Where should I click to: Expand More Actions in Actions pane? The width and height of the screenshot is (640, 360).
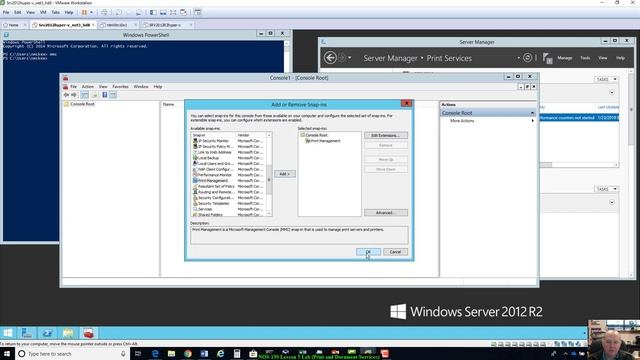[x=462, y=121]
